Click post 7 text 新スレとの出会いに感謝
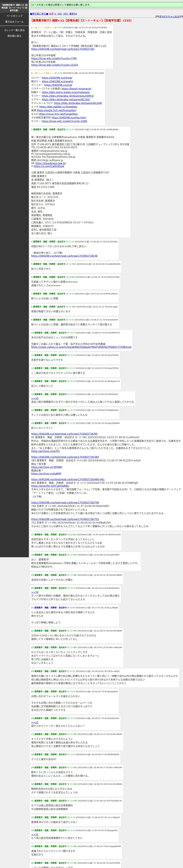Screen dimensions: 183x868 click(x=45, y=299)
